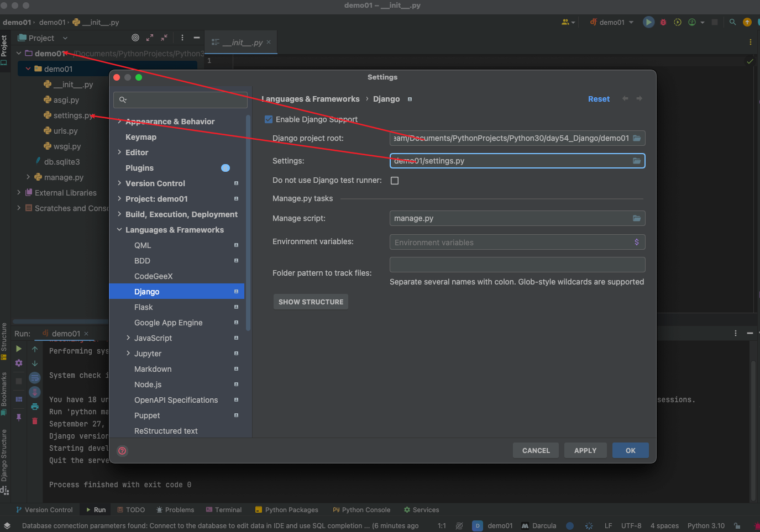Open the Terminal tool window tab

coord(224,510)
